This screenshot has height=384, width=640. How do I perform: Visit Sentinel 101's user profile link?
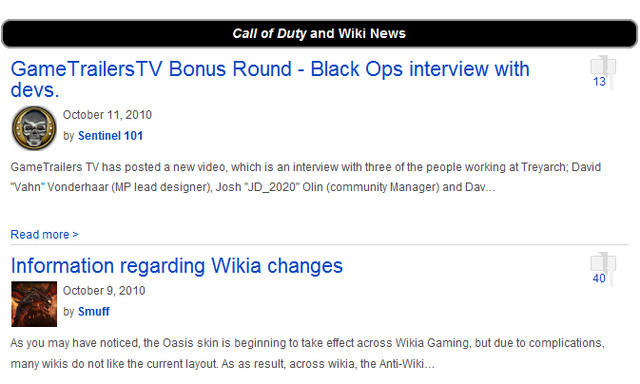pyautogui.click(x=110, y=136)
